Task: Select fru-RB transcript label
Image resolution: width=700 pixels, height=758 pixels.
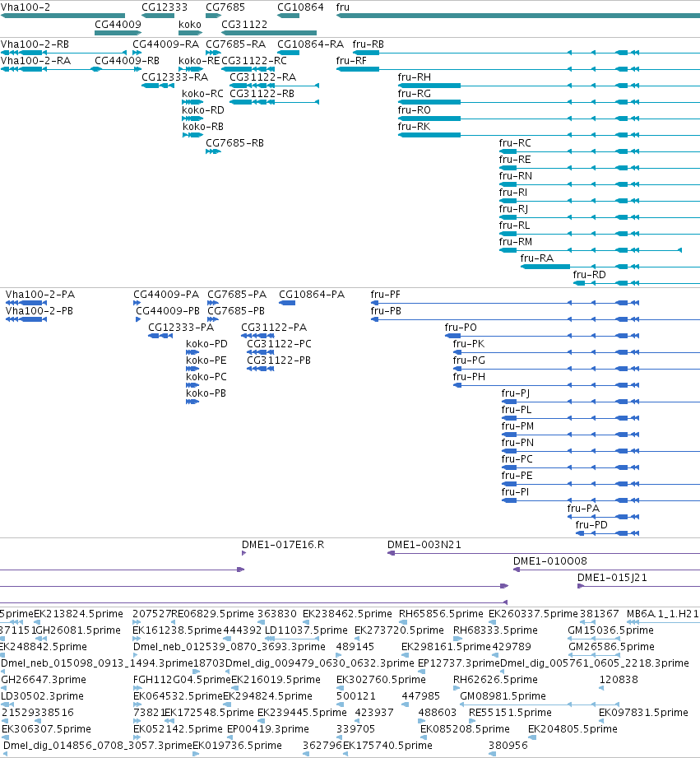Action: [x=369, y=44]
